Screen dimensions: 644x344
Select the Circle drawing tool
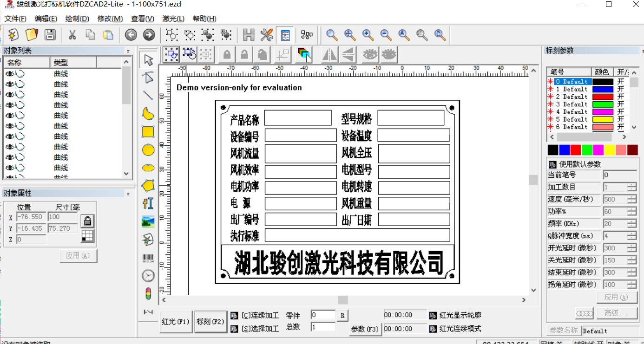(x=148, y=149)
